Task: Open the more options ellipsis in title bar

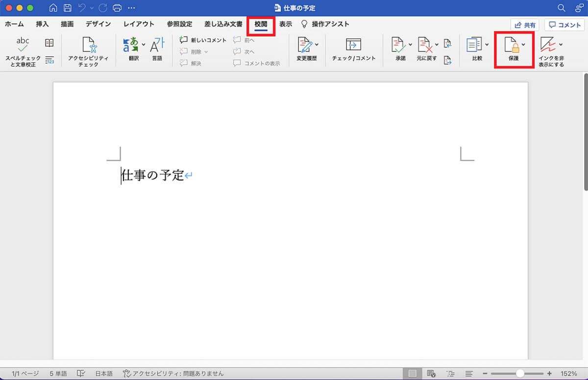Action: point(131,8)
